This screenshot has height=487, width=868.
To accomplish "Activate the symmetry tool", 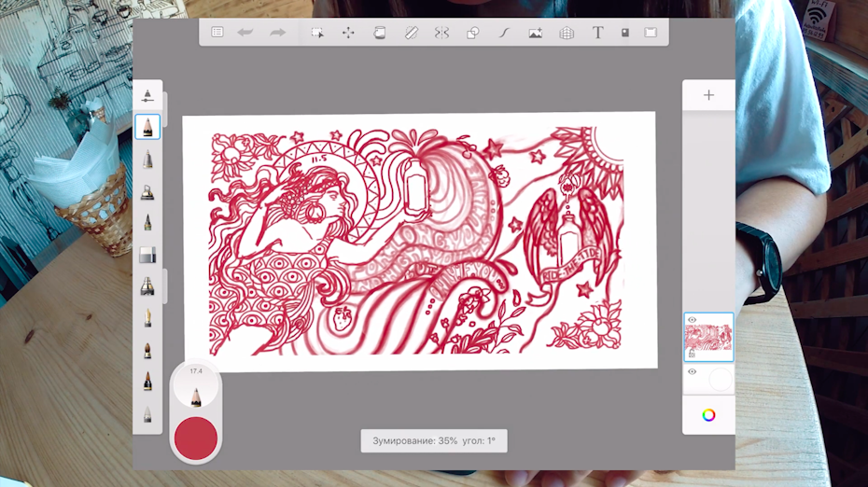I will 441,33.
